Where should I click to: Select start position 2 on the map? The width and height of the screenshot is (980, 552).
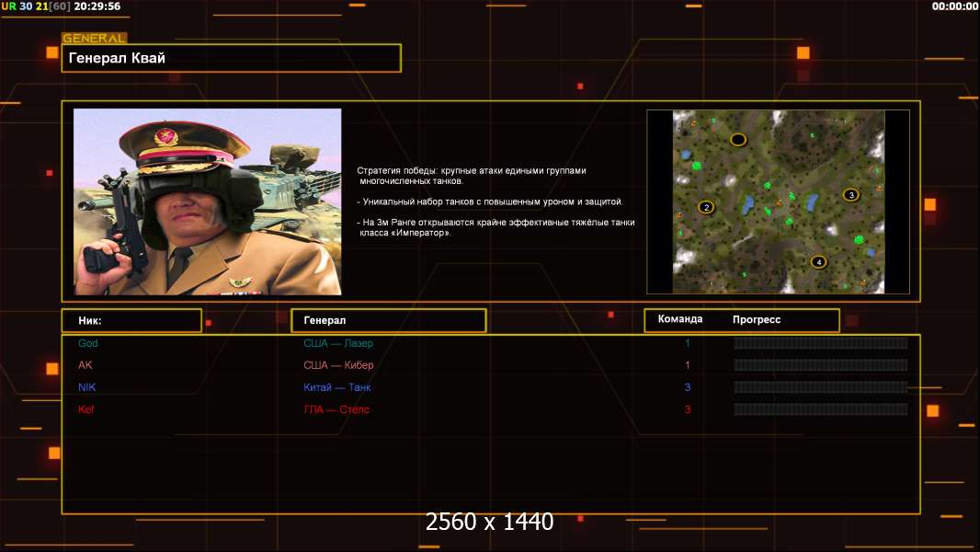point(706,208)
